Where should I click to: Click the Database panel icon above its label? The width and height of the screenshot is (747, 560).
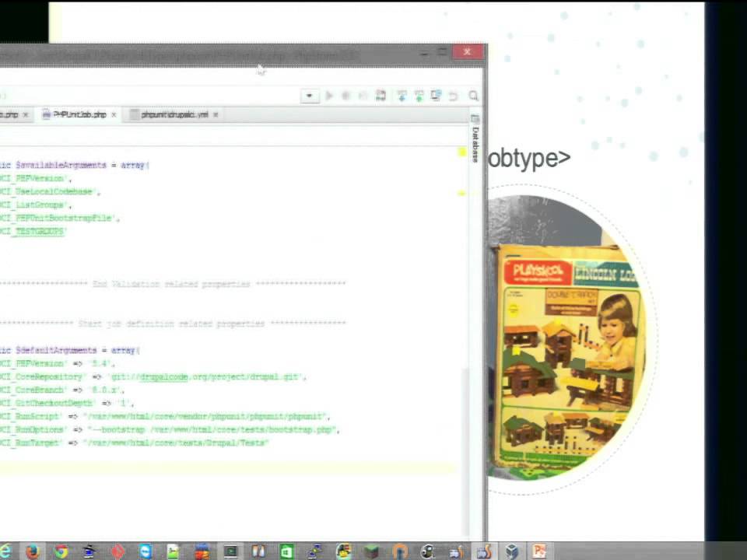tap(475, 118)
